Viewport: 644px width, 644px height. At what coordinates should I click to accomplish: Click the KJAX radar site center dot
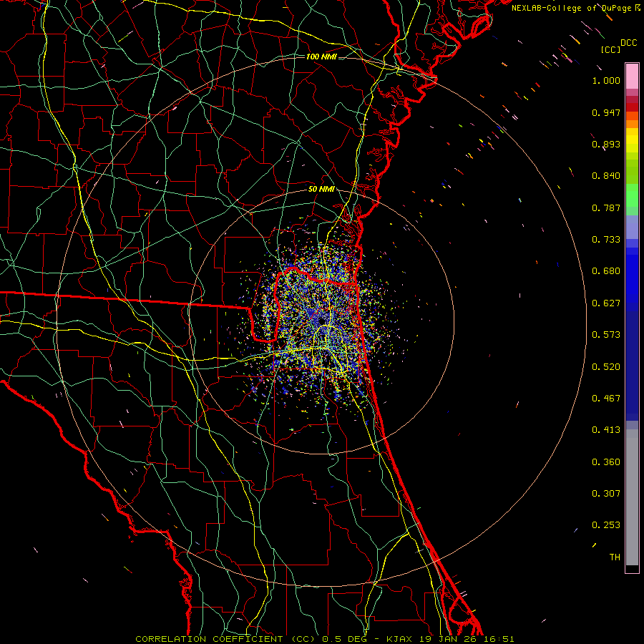pyautogui.click(x=321, y=321)
